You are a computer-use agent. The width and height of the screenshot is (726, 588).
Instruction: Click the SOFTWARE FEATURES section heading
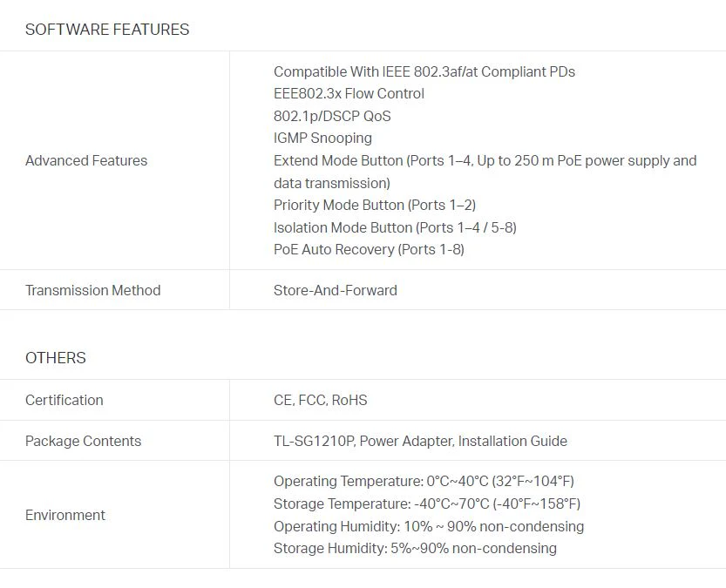107,30
